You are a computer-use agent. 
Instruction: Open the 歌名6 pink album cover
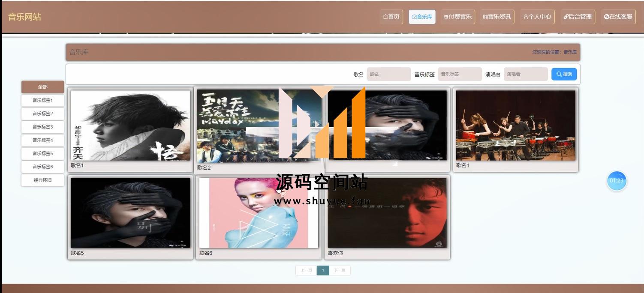click(259, 213)
